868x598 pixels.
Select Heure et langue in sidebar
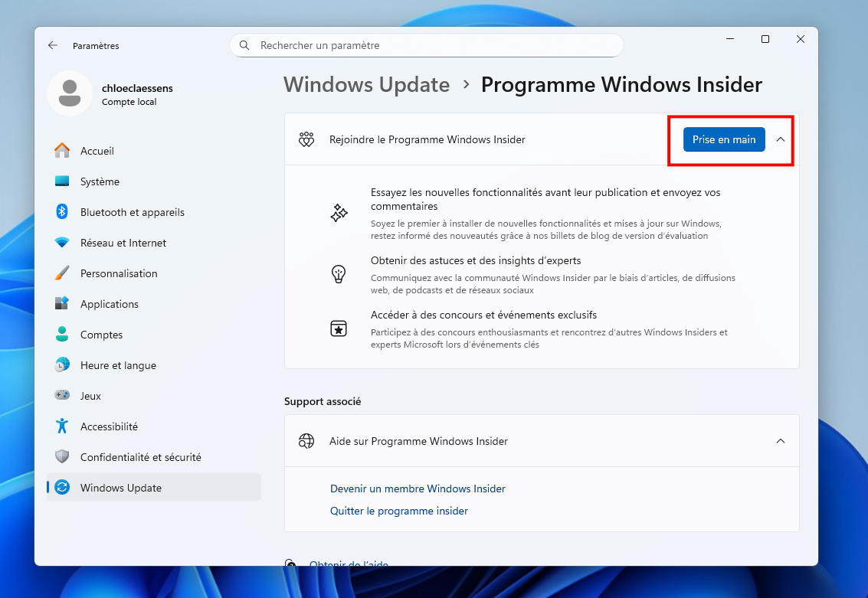tap(118, 365)
